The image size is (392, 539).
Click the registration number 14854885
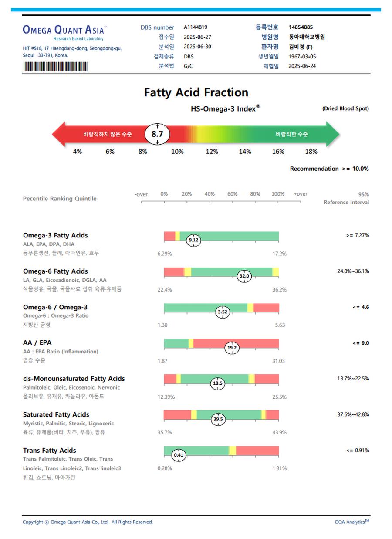pyautogui.click(x=301, y=27)
